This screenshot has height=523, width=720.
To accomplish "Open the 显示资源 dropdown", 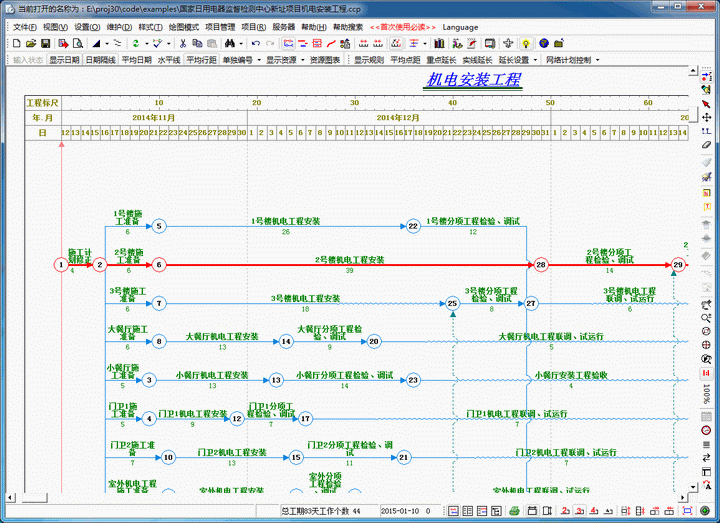I will pos(285,60).
